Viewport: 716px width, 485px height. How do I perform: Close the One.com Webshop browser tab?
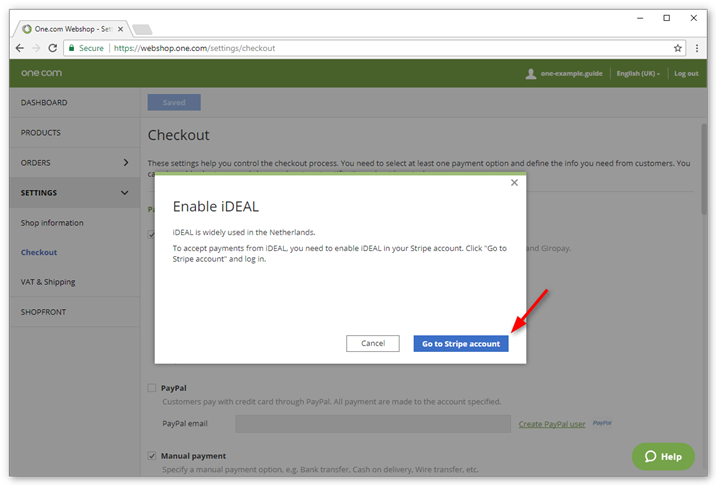point(120,29)
